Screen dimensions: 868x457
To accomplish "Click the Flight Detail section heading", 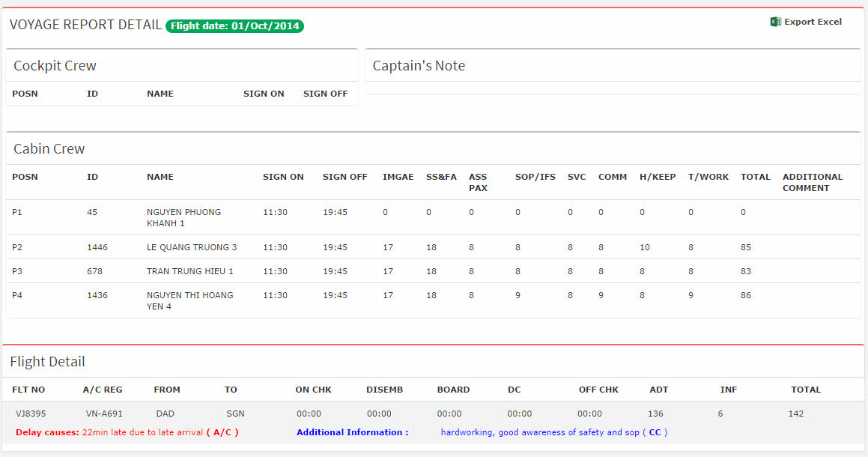I will [47, 362].
